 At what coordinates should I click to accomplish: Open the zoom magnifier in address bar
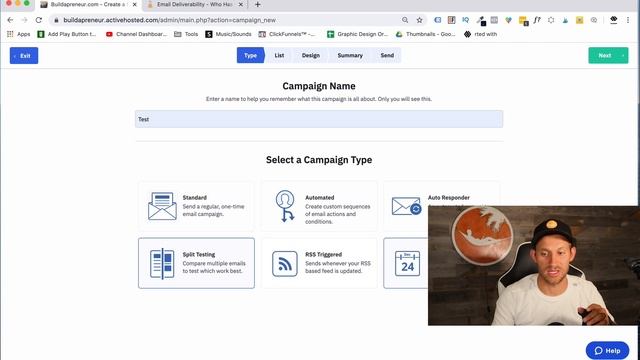tap(405, 20)
